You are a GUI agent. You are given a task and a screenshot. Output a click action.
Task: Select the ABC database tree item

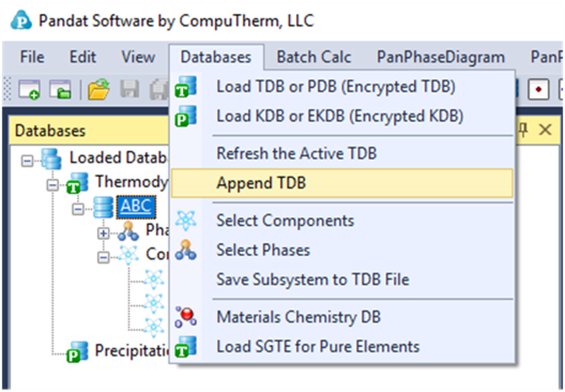click(136, 206)
